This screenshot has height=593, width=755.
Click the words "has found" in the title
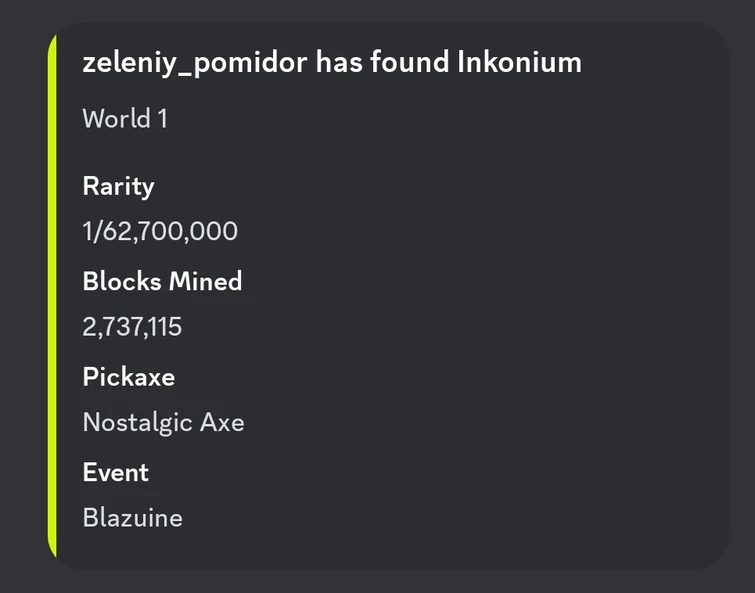coord(382,63)
